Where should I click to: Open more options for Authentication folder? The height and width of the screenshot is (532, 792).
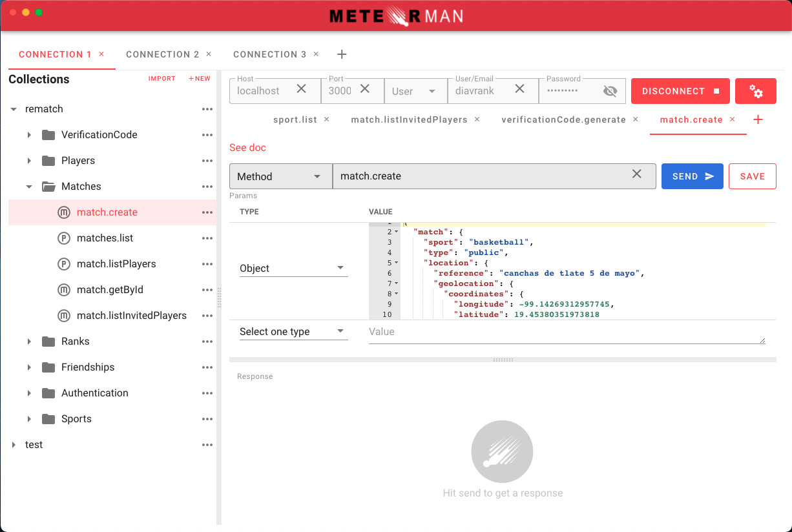pyautogui.click(x=207, y=393)
